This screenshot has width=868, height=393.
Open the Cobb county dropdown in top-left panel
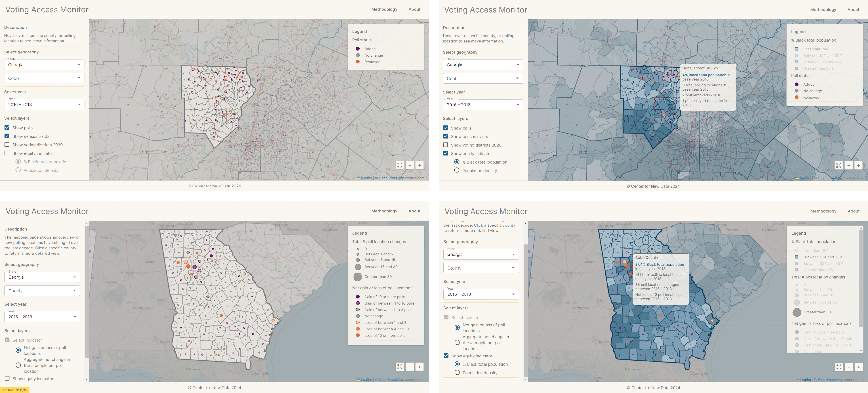coord(44,78)
